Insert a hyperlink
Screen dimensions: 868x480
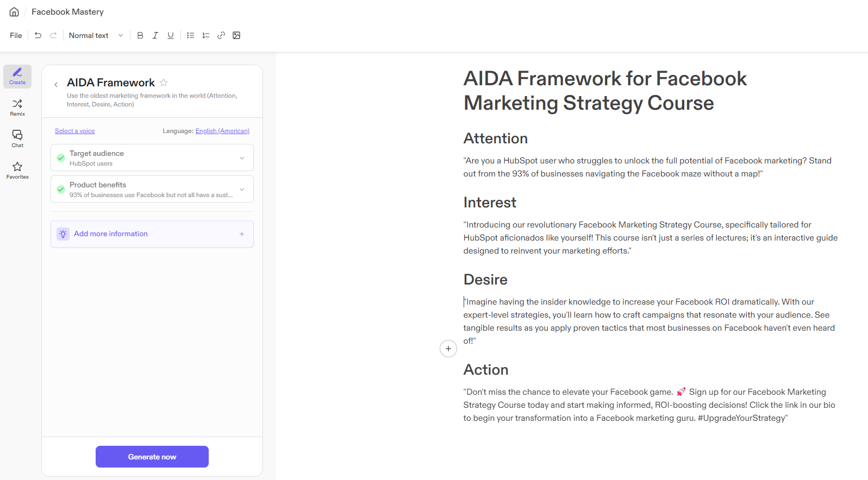221,35
